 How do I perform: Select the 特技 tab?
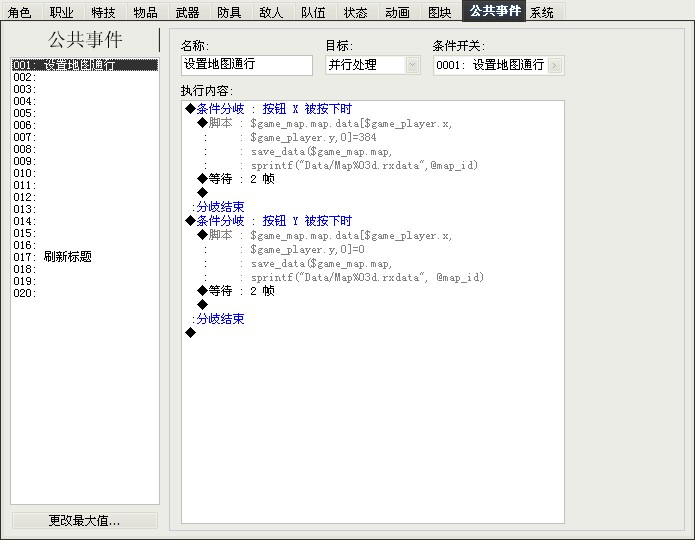[x=103, y=12]
